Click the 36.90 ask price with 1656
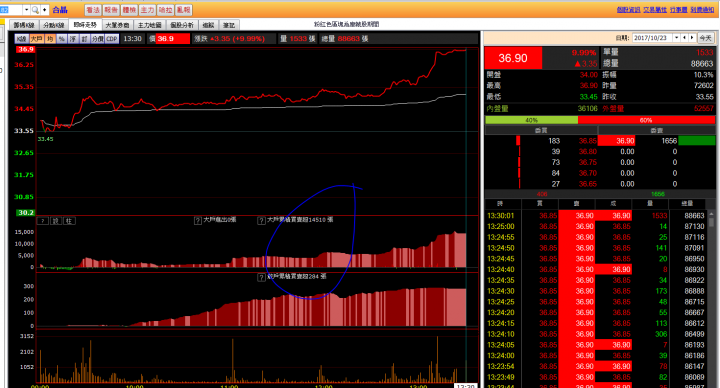 click(x=616, y=141)
